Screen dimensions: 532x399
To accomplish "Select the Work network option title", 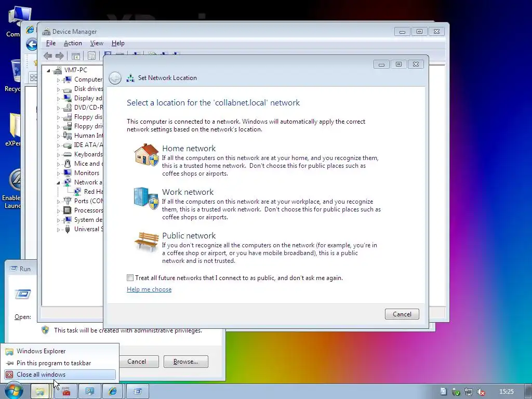I will [x=188, y=192].
